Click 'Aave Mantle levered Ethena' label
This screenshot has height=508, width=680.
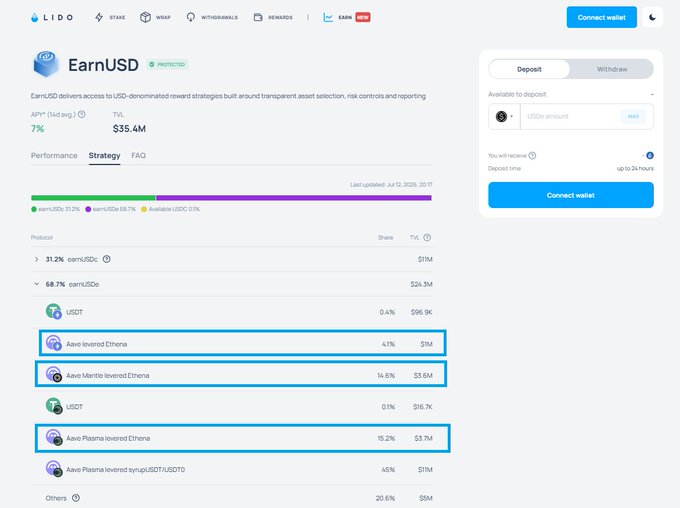click(108, 375)
